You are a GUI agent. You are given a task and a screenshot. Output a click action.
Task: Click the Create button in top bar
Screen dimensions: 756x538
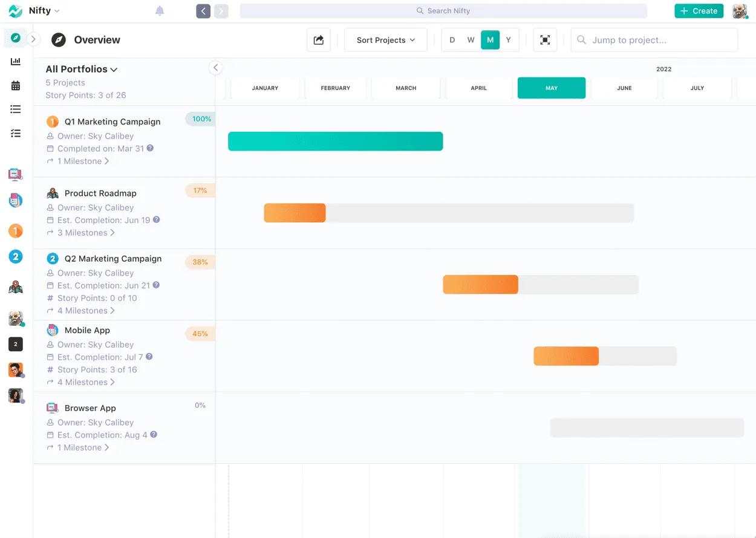pos(699,10)
